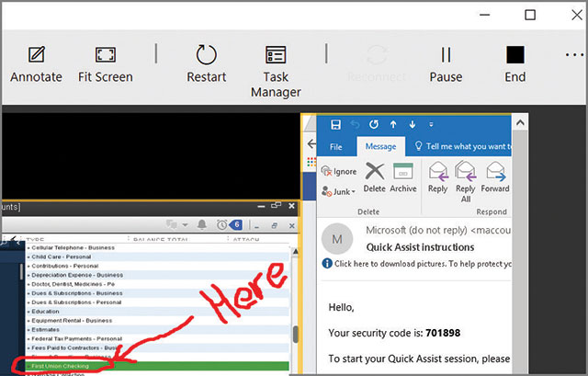The height and width of the screenshot is (376, 588).
Task: Restart the Quick Assist session
Action: point(207,55)
